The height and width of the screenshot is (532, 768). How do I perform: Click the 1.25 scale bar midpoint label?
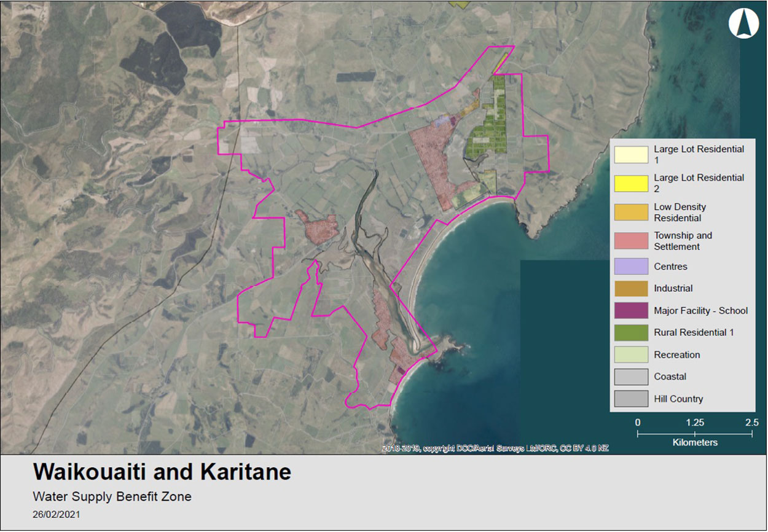[x=695, y=423]
